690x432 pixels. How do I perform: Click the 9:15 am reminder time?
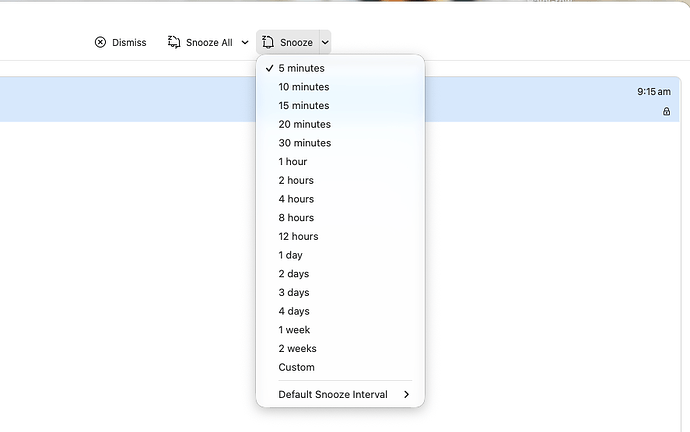click(x=654, y=92)
